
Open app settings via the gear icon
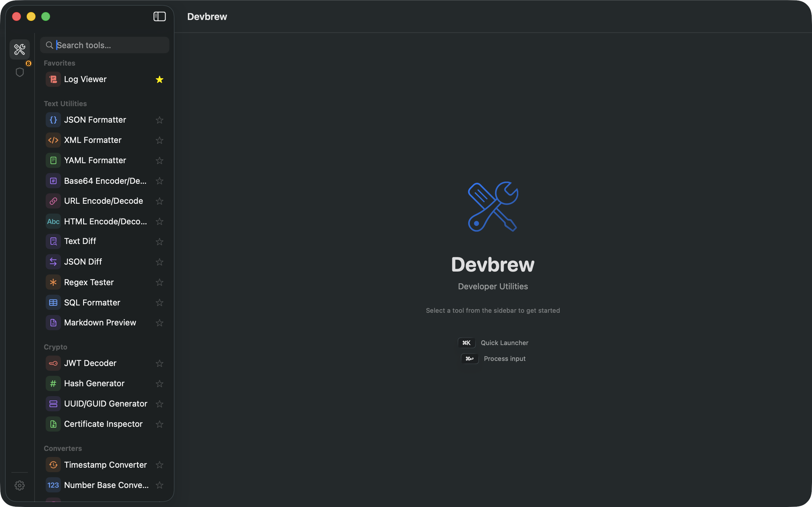click(19, 485)
